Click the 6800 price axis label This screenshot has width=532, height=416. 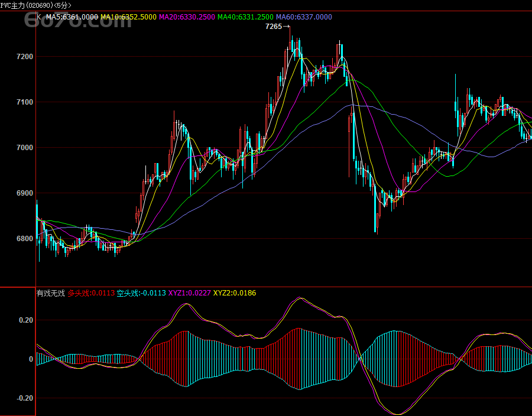click(25, 238)
